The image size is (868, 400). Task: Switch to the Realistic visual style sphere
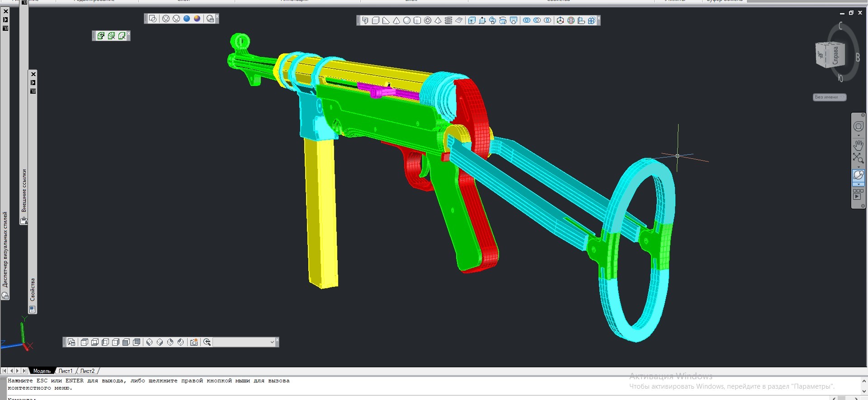pyautogui.click(x=187, y=19)
